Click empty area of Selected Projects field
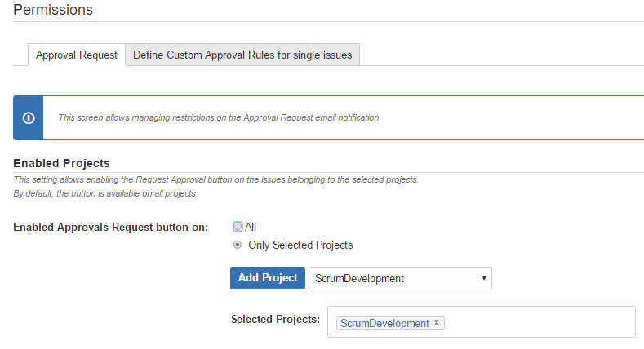 (539, 322)
